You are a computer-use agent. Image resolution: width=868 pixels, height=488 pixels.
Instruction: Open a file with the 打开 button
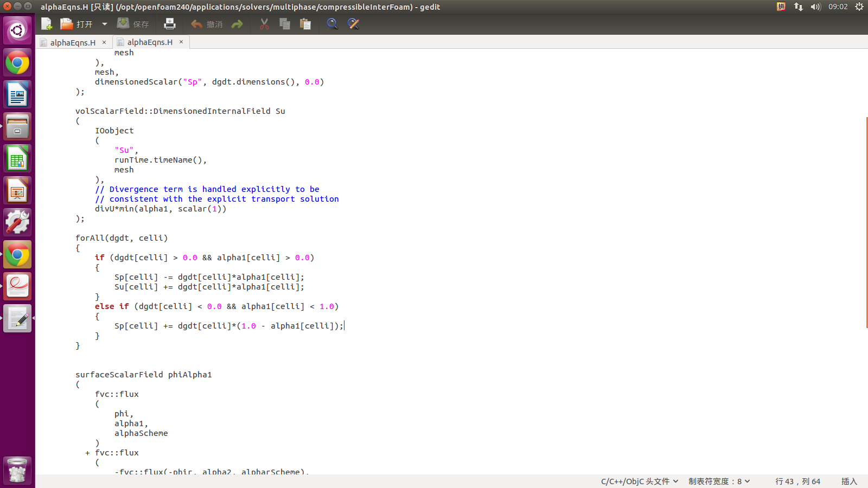click(76, 24)
